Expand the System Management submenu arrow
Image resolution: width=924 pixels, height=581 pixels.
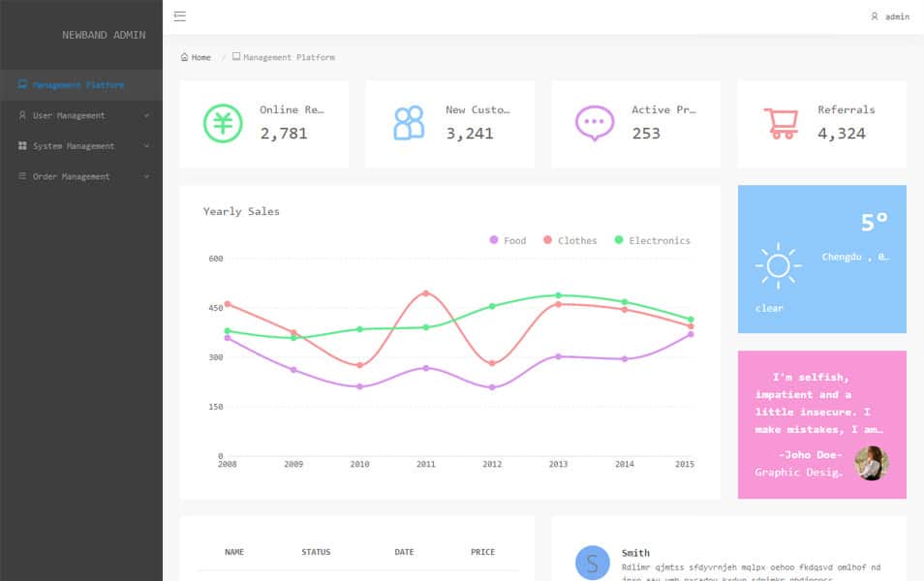coord(146,146)
